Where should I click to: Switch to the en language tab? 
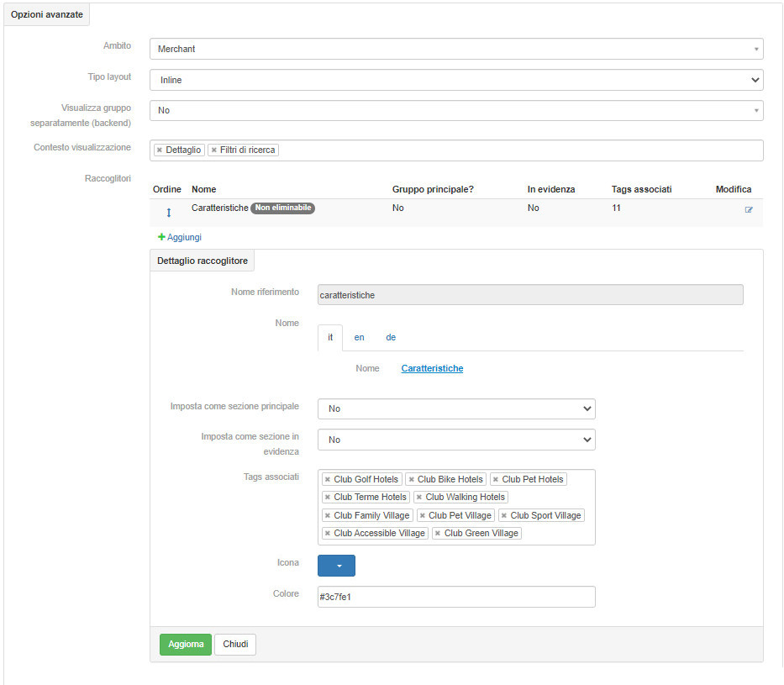(359, 338)
